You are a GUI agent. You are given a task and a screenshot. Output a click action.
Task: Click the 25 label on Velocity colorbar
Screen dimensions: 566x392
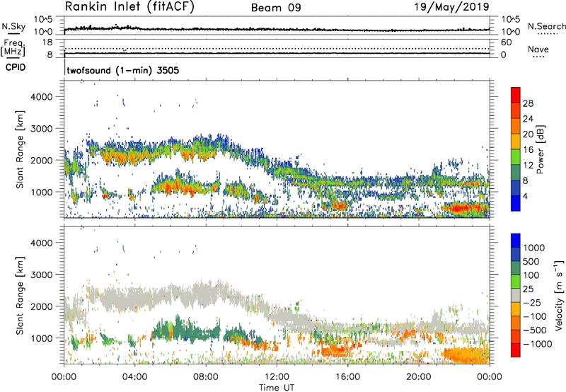tap(529, 289)
